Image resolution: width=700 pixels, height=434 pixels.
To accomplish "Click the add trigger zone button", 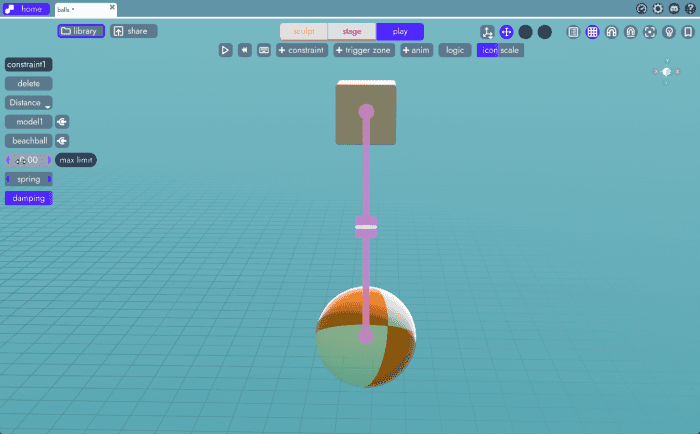I will (364, 50).
